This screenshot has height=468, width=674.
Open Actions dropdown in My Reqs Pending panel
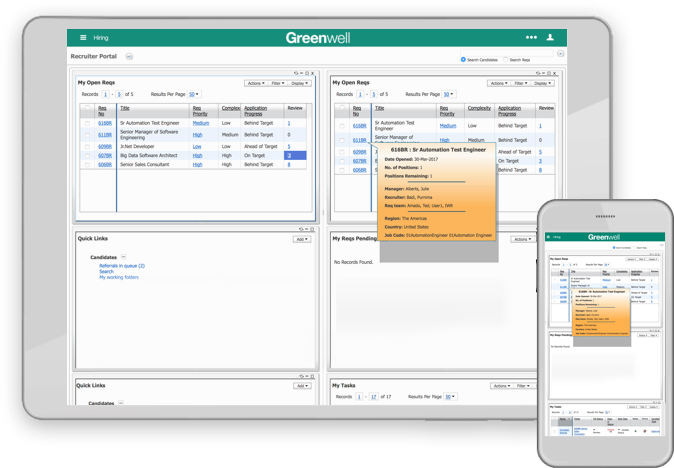click(522, 239)
